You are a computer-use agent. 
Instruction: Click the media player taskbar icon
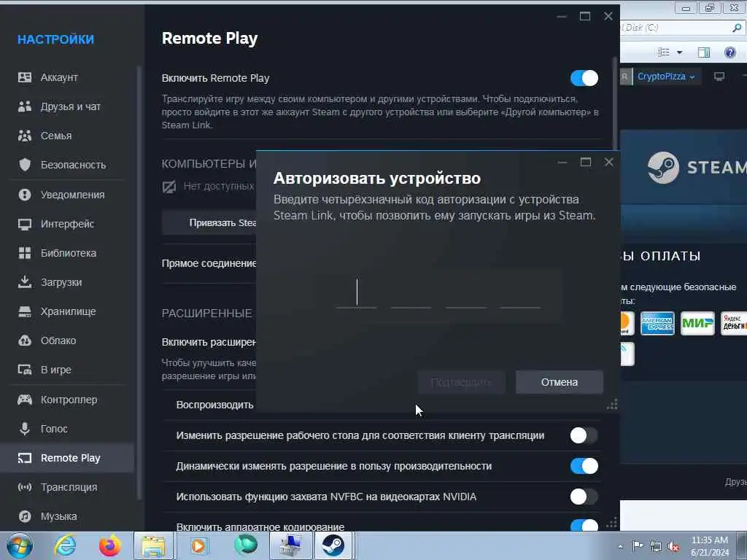pyautogui.click(x=198, y=545)
